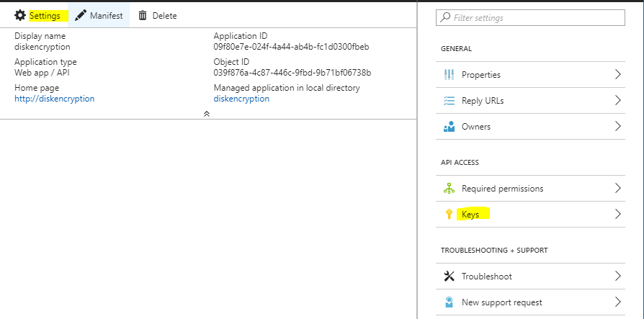The height and width of the screenshot is (319, 644).
Task: Expand Owners using its right chevron
Action: click(617, 126)
